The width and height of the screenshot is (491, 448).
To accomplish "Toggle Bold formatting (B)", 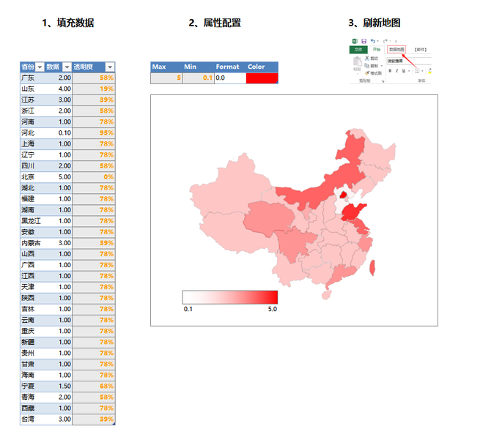I will tap(390, 71).
